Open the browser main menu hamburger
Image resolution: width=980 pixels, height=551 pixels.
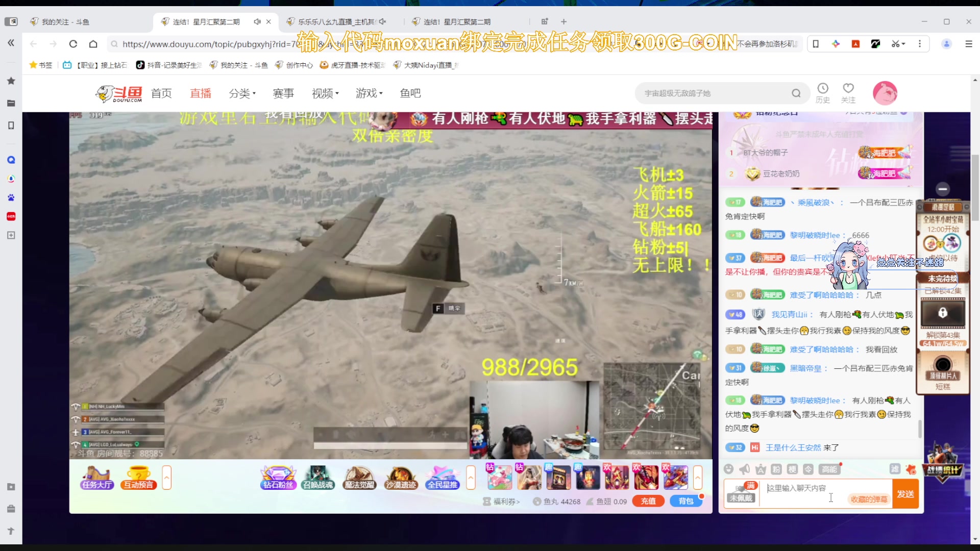tap(969, 44)
